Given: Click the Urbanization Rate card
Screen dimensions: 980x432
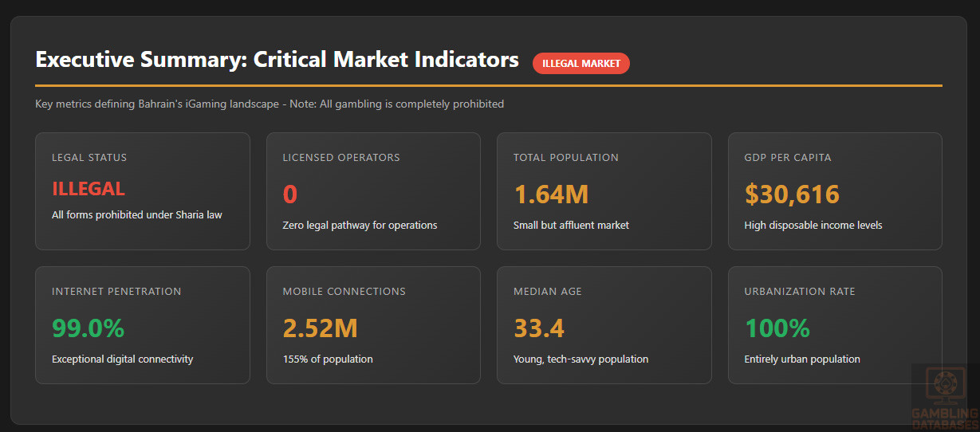Looking at the screenshot, I should tap(835, 325).
